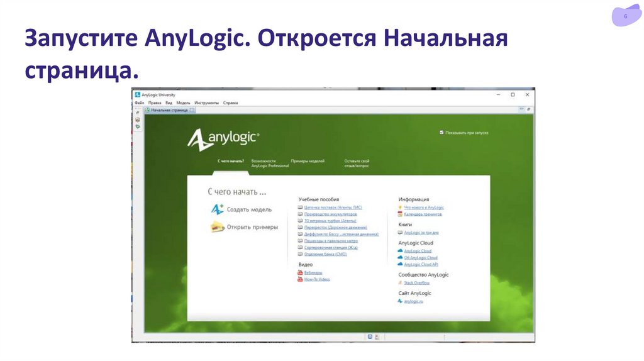The height and width of the screenshot is (361, 644).
Task: Open the Инструменты menu
Action: (x=206, y=103)
